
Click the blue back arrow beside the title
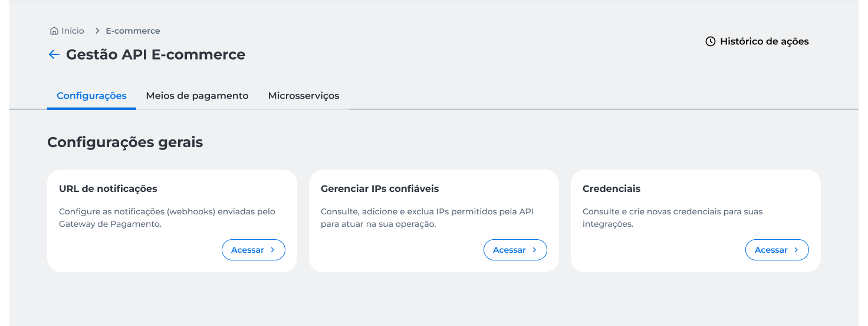coord(54,55)
